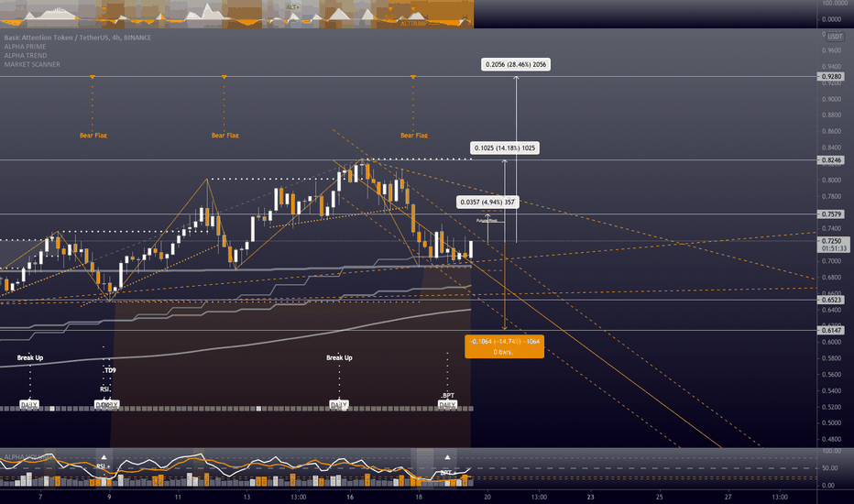Viewport: 854px width, 504px height.
Task: Click the white triangle marker above RSI in volume pane
Action: pyautogui.click(x=104, y=457)
